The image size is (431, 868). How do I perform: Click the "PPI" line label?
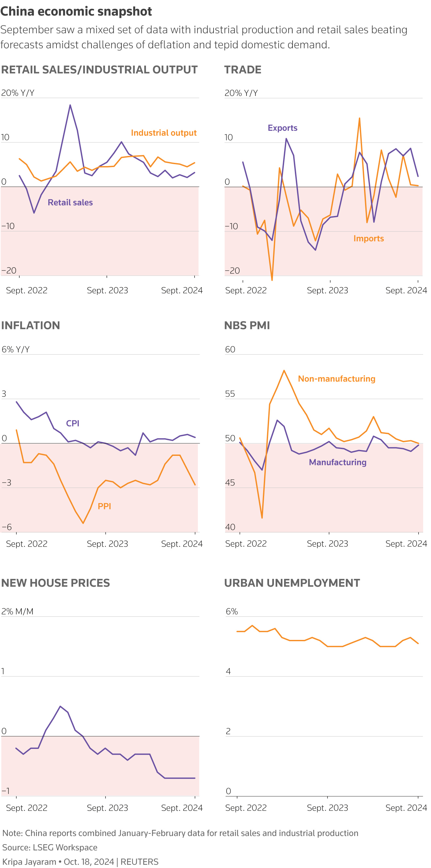[104, 506]
